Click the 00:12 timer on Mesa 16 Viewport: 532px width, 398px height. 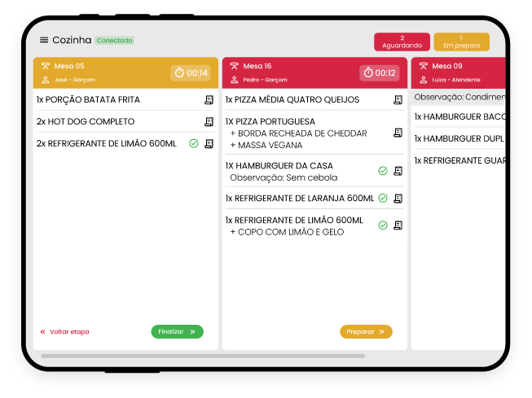pyautogui.click(x=380, y=73)
